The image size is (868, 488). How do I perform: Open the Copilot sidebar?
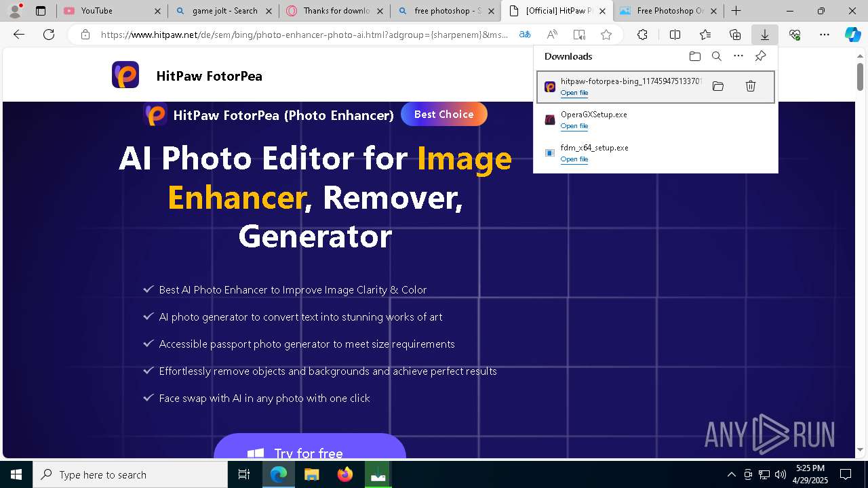coord(852,35)
